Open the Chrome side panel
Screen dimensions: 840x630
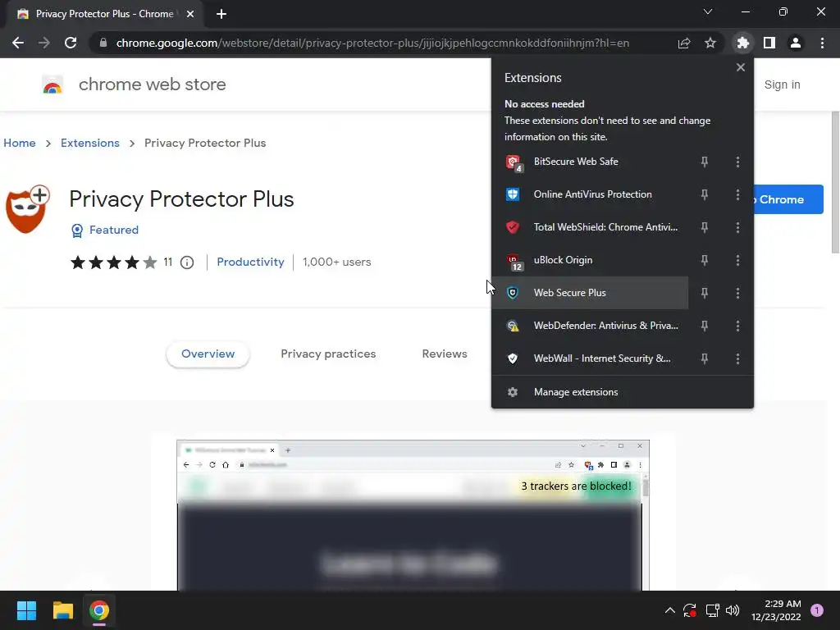(769, 43)
